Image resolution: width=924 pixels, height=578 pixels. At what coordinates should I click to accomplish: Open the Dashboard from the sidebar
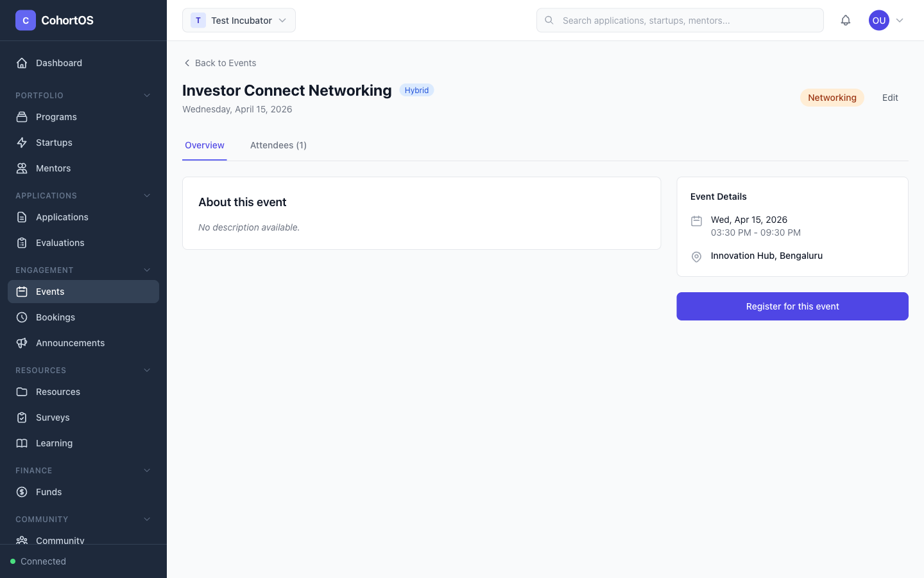pyautogui.click(x=59, y=63)
